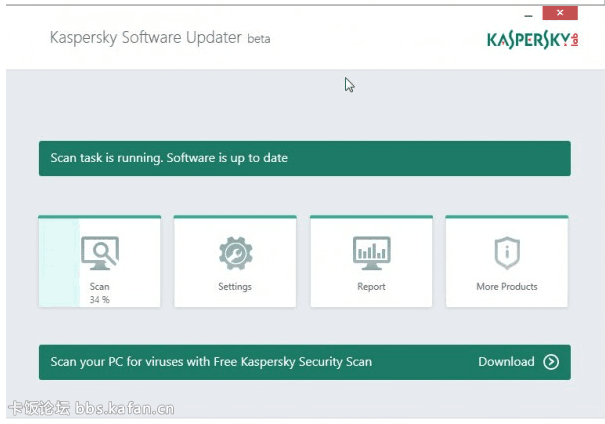Click the Report bar chart monitor icon
Viewport: 605px width, 424px height.
(x=372, y=253)
